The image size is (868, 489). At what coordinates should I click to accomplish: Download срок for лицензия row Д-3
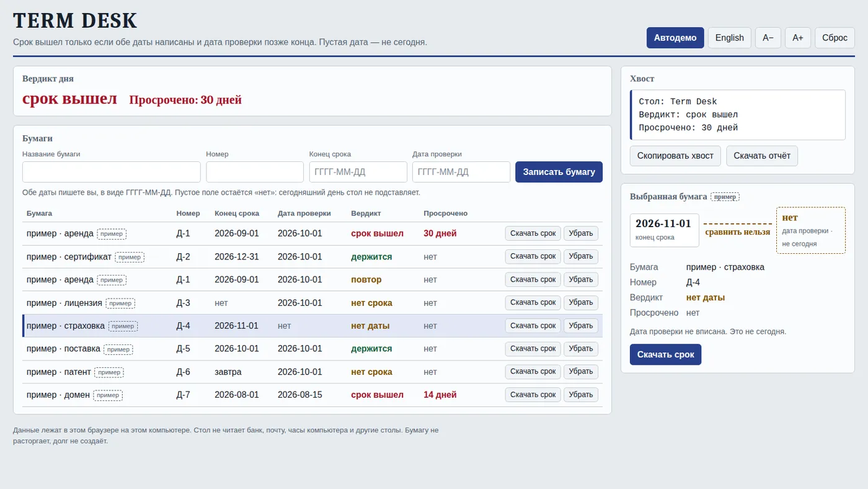pos(533,303)
